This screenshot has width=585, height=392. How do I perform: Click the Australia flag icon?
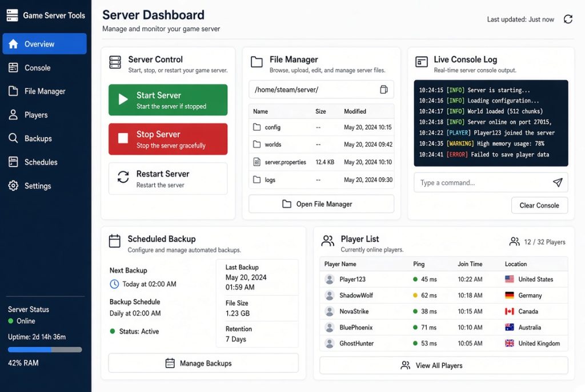509,327
